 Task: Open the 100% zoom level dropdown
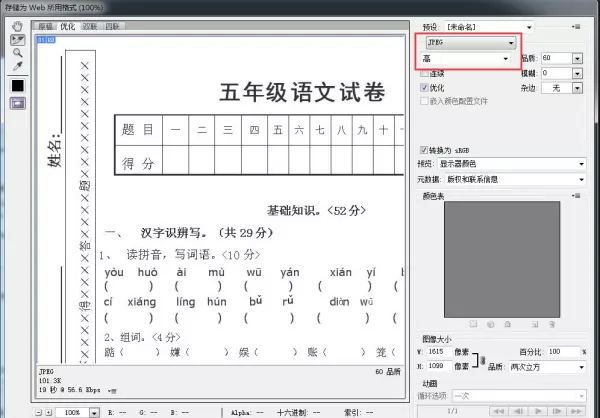click(x=94, y=413)
